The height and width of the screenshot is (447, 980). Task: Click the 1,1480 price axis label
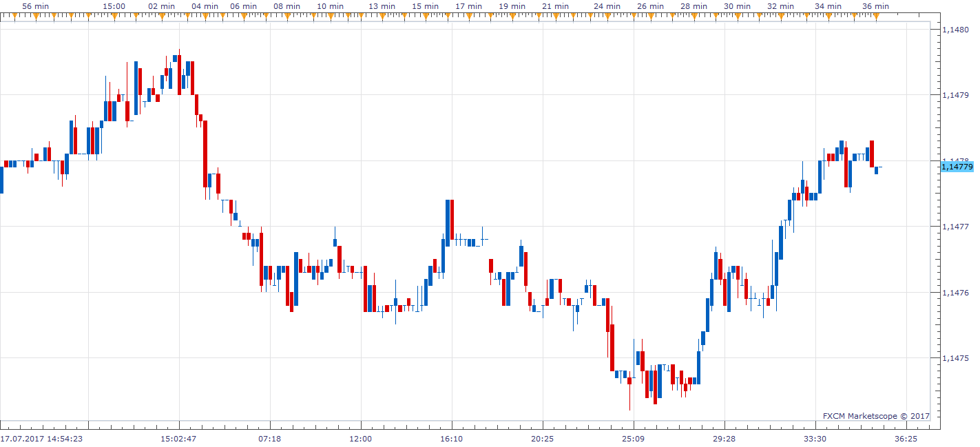(x=957, y=30)
